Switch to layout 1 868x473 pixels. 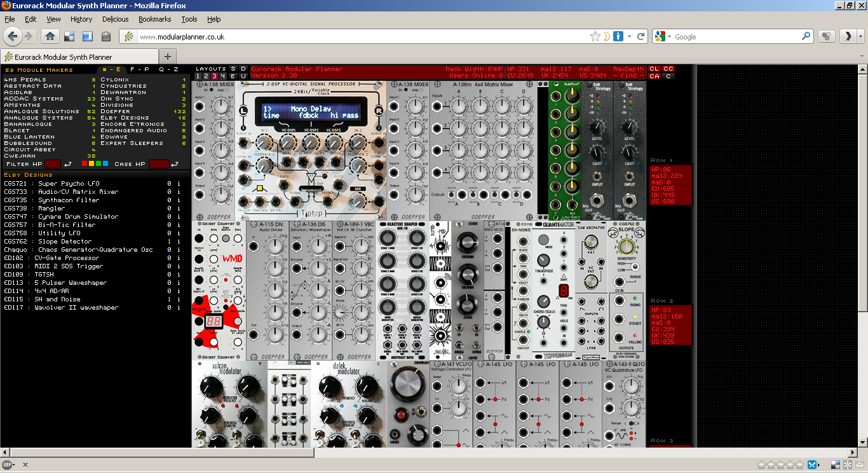pos(198,76)
